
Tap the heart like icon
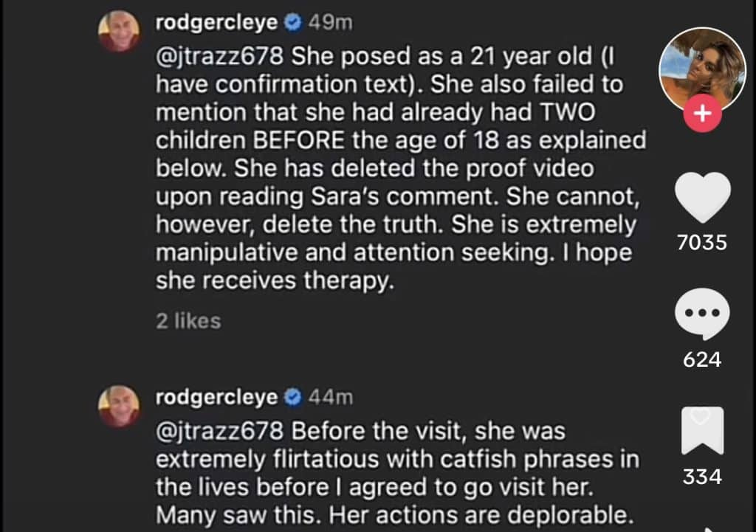703,196
